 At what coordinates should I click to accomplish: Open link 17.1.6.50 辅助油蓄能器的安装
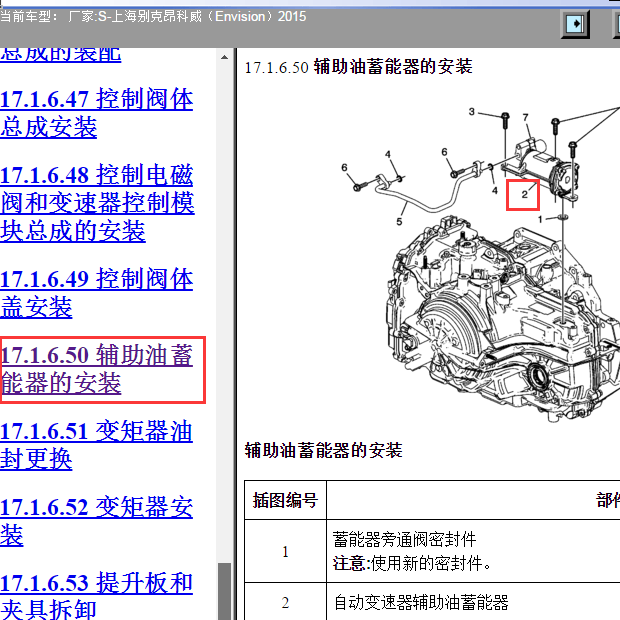pos(96,369)
